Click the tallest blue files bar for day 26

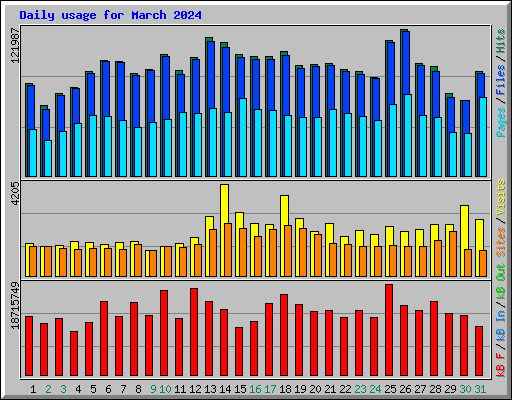405,63
